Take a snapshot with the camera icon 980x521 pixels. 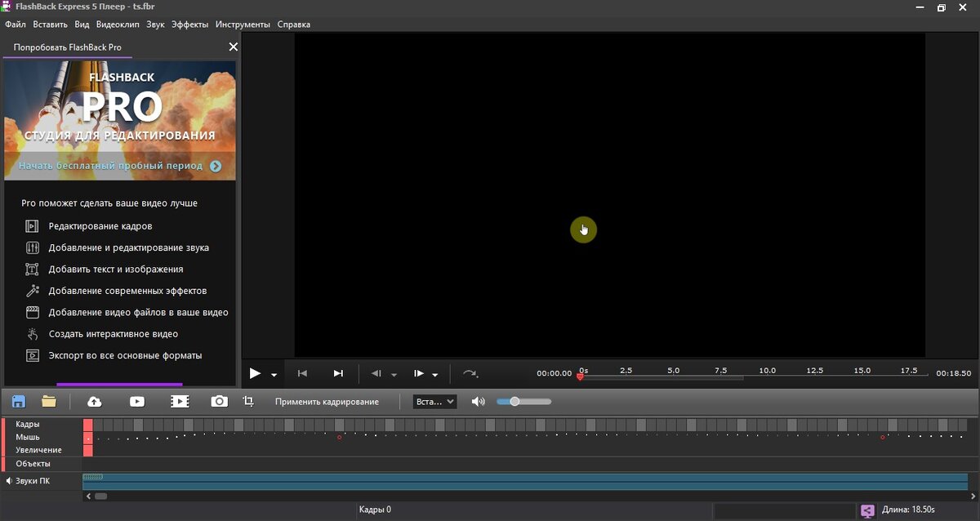tap(219, 401)
